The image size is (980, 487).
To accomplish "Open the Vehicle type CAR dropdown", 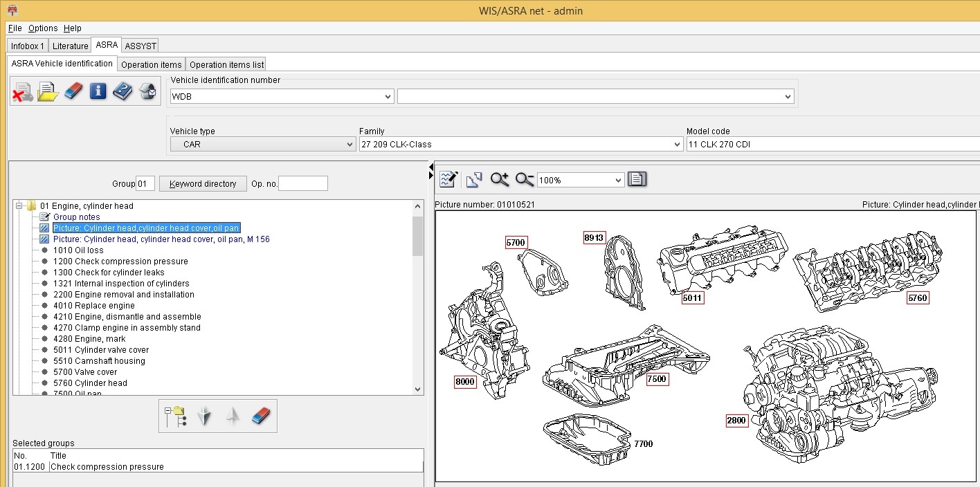I will [x=350, y=145].
